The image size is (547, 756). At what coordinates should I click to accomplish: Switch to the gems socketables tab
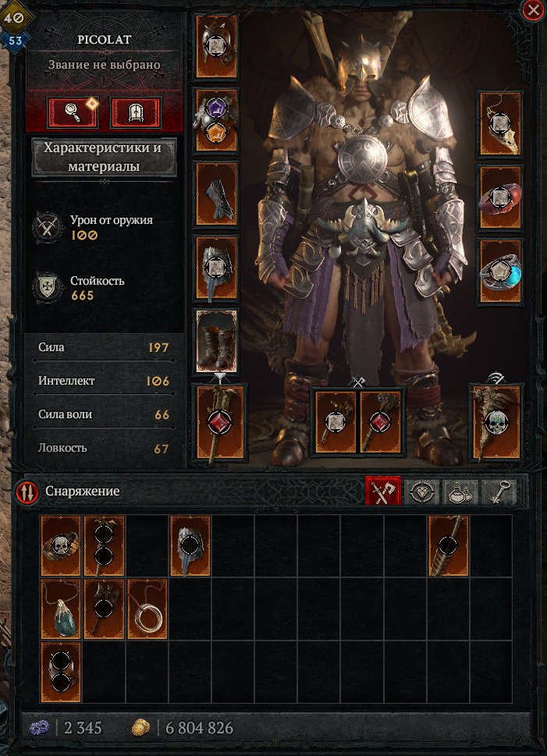[421, 492]
